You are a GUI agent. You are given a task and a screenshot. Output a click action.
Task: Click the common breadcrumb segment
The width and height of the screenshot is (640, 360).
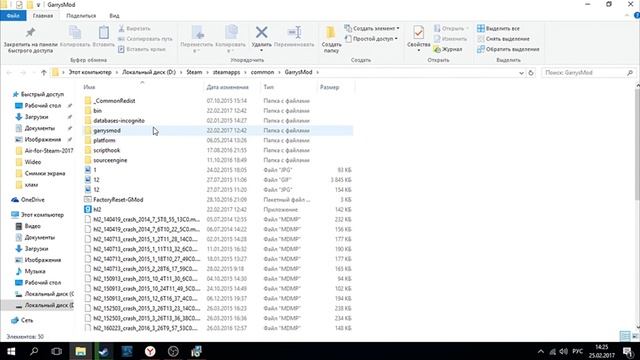(x=262, y=72)
